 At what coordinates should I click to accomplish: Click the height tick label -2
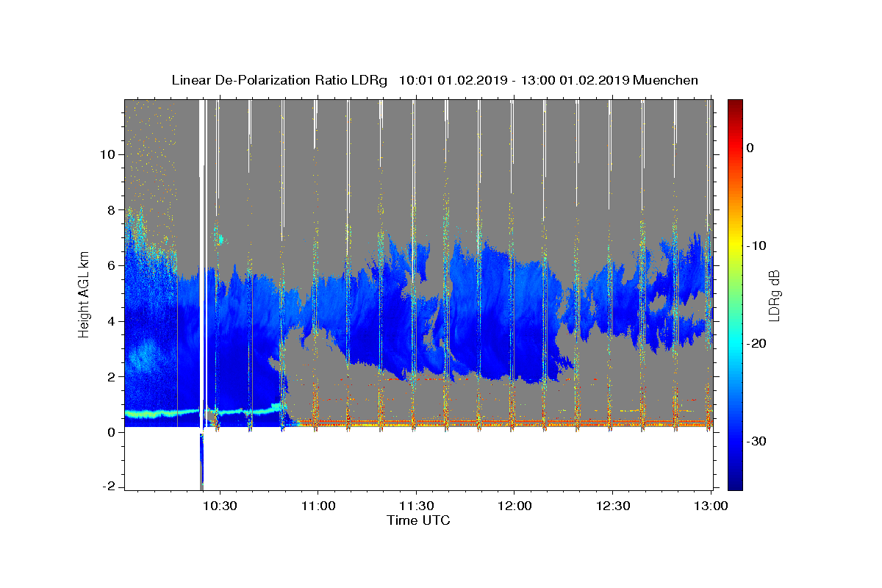[x=110, y=487]
